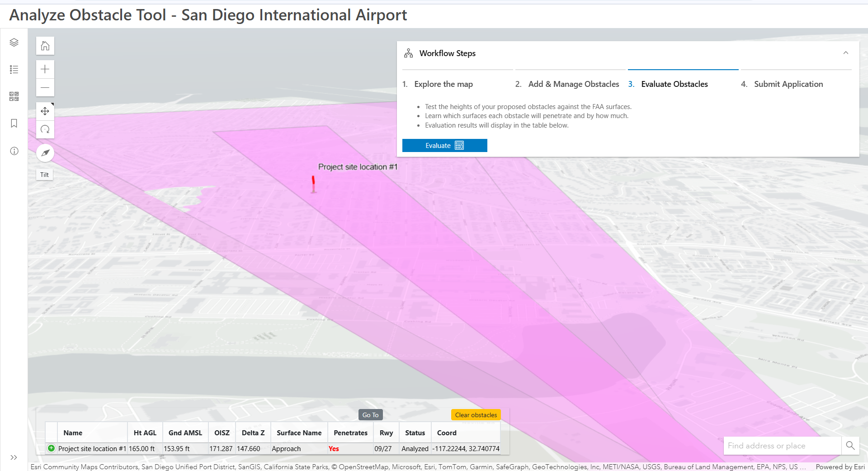Switch to the Submit Application step
Screen dimensions: 868x471
click(788, 84)
